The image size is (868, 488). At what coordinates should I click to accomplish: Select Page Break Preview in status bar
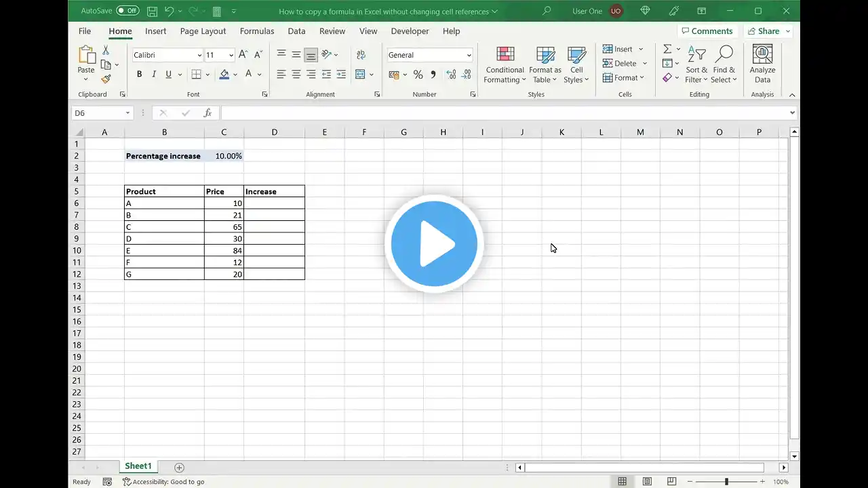click(671, 482)
